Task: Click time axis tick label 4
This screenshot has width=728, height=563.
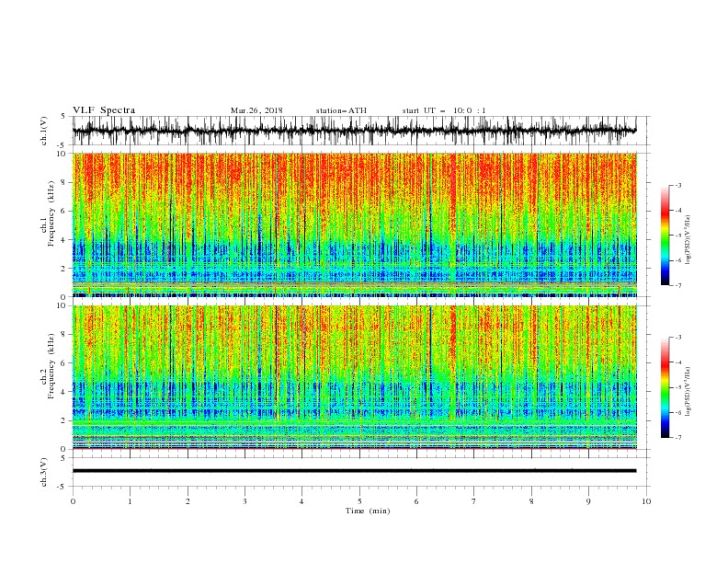Action: pos(301,501)
